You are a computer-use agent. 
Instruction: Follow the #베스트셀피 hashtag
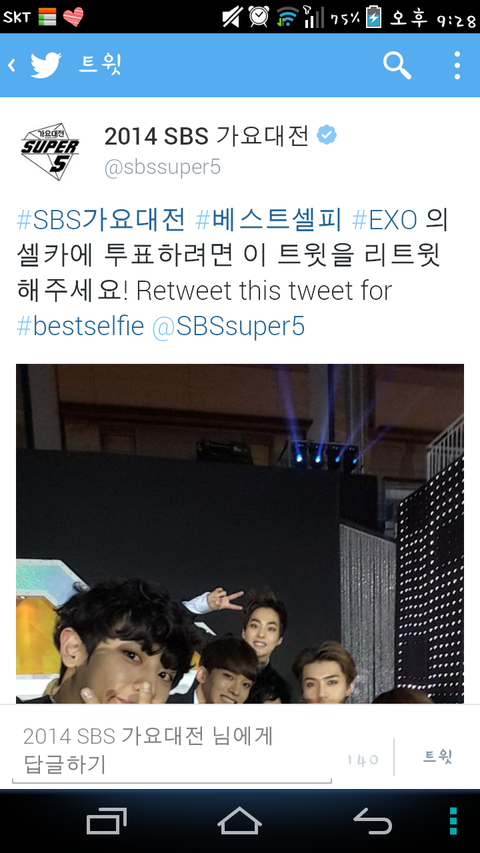coord(268,220)
